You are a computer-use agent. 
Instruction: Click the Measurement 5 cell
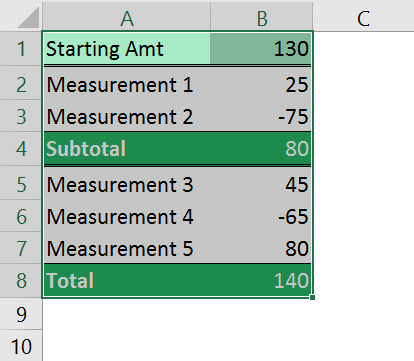127,249
